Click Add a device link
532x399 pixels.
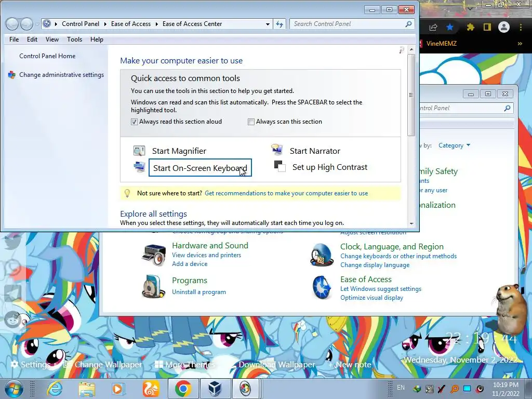coord(190,263)
